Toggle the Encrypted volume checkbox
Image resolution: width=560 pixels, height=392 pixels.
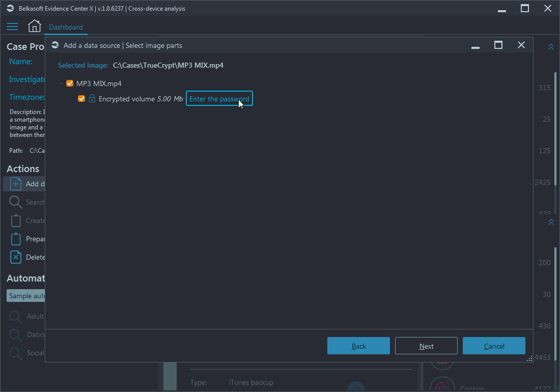coord(81,99)
